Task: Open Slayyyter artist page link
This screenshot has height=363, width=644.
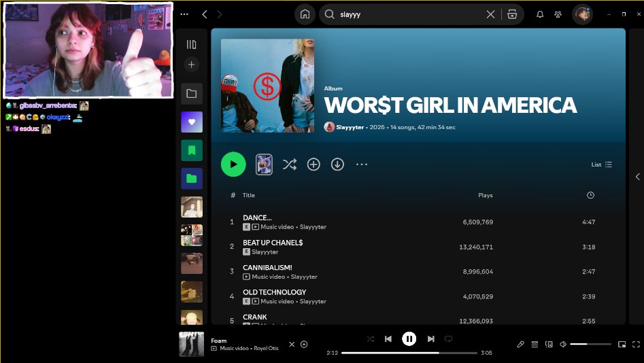Action: (x=350, y=127)
